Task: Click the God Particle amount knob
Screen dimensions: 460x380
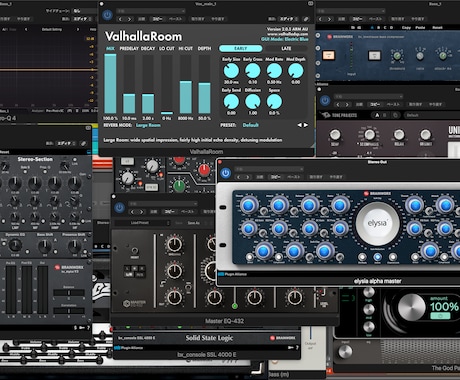Action: pos(412,307)
